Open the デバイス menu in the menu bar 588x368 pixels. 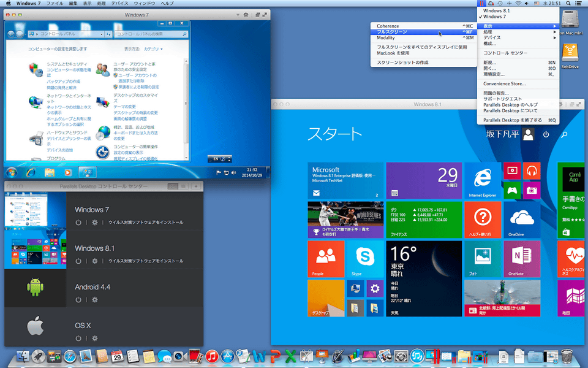pyautogui.click(x=119, y=4)
